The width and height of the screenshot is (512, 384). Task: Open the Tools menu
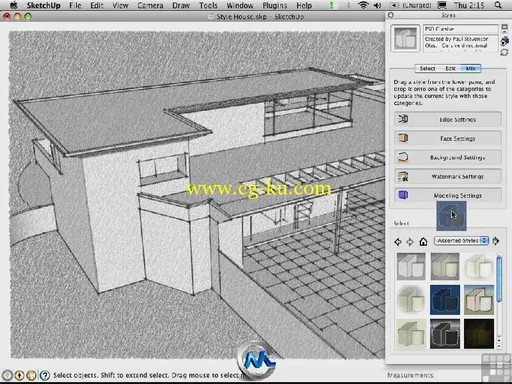tap(208, 5)
